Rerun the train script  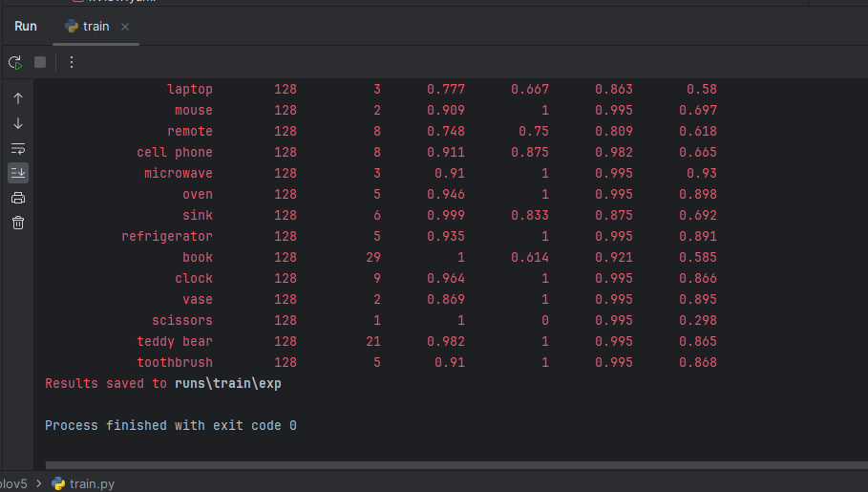[x=15, y=63]
